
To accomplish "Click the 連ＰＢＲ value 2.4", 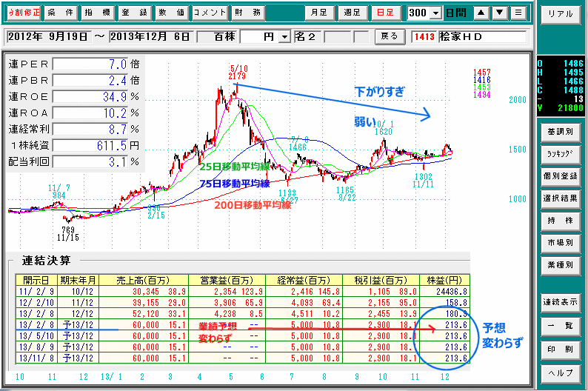I will pyautogui.click(x=90, y=81).
